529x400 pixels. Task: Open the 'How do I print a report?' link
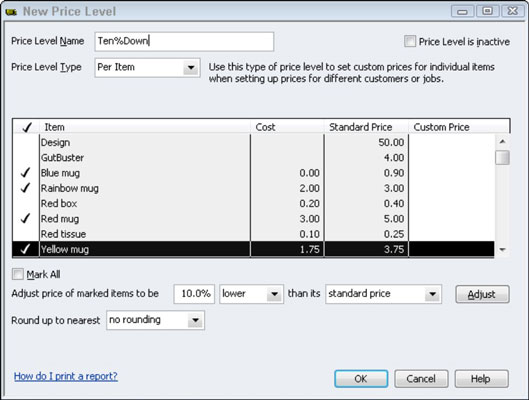coord(66,376)
